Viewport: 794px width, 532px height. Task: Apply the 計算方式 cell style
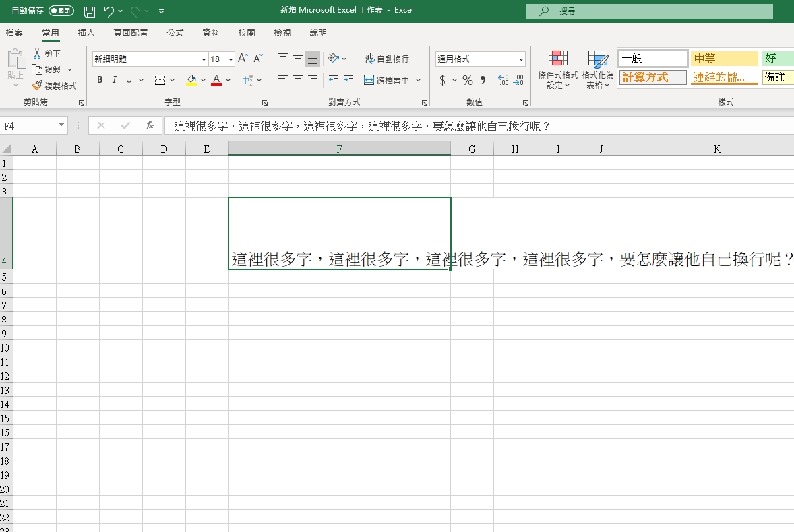[652, 77]
